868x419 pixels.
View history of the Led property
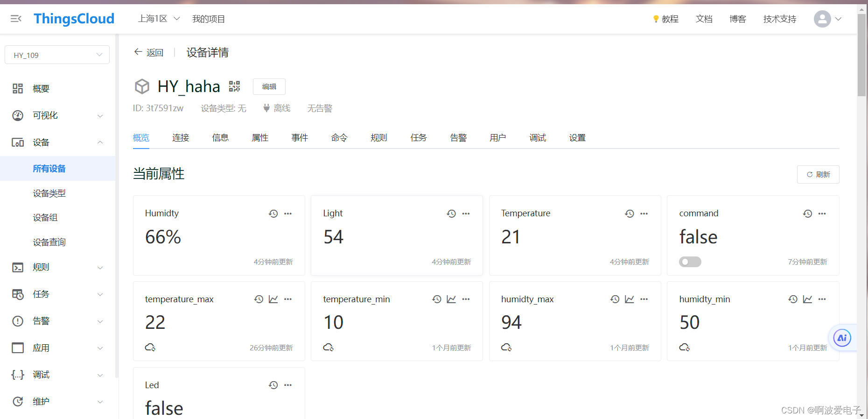(x=273, y=385)
